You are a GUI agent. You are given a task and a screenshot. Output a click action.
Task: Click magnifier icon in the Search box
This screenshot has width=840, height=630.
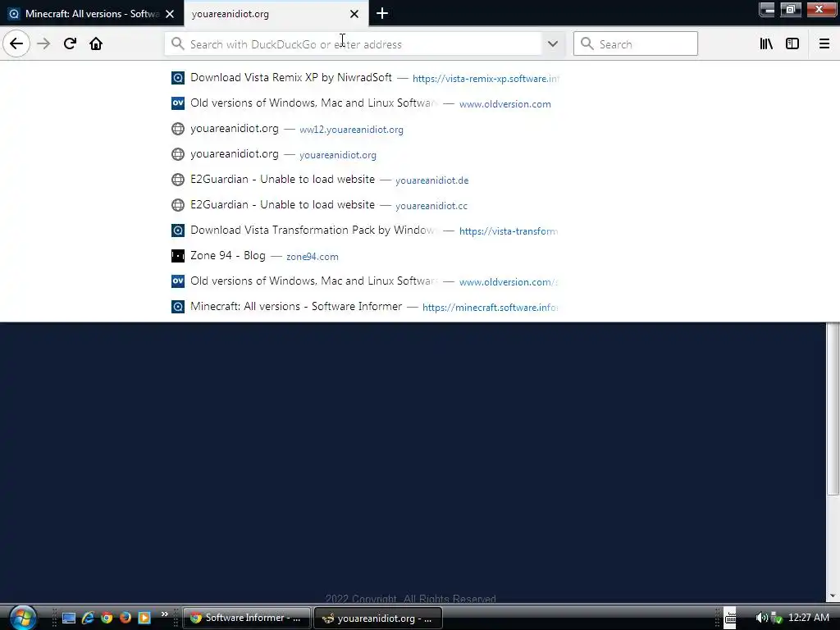click(x=587, y=44)
